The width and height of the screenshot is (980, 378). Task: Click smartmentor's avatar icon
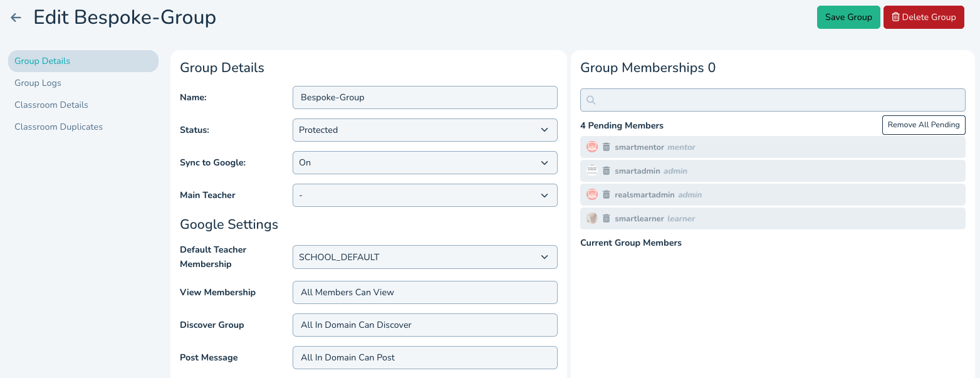point(592,147)
